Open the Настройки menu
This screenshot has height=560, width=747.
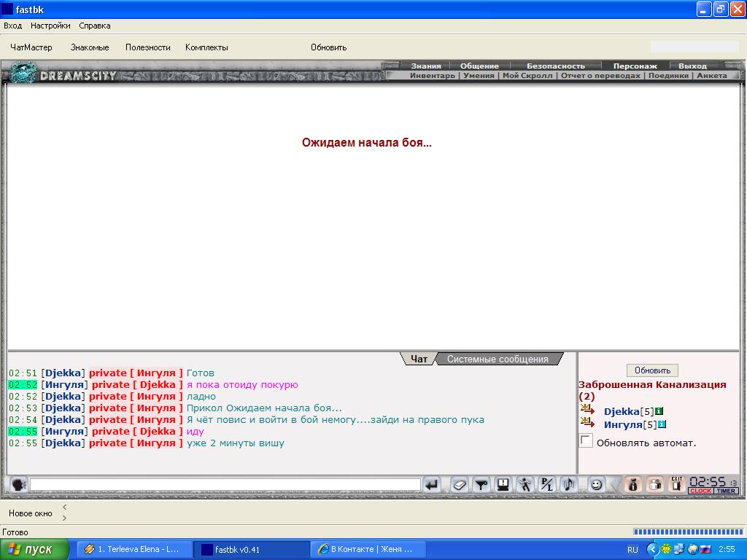coord(50,26)
